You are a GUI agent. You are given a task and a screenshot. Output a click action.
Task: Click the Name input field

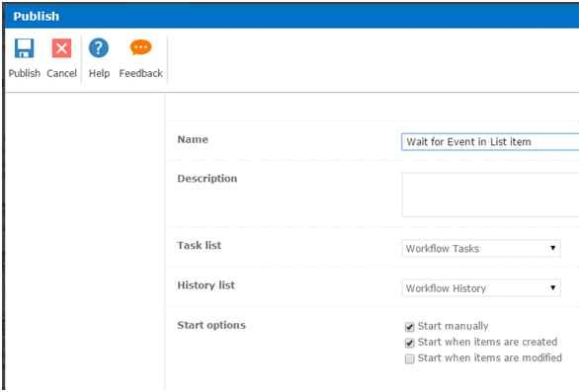[x=490, y=142]
